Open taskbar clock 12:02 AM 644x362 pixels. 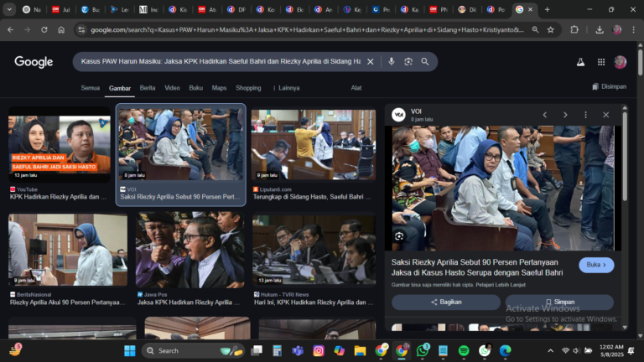(611, 350)
